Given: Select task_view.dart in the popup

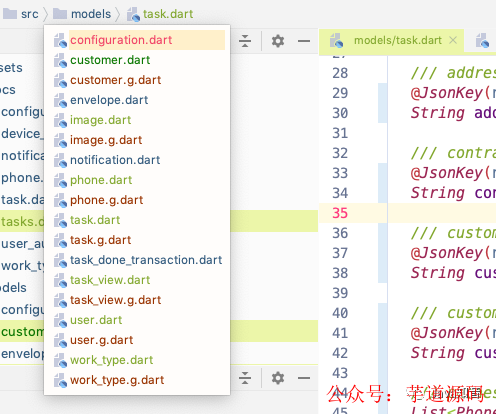Looking at the screenshot, I should pyautogui.click(x=110, y=280).
